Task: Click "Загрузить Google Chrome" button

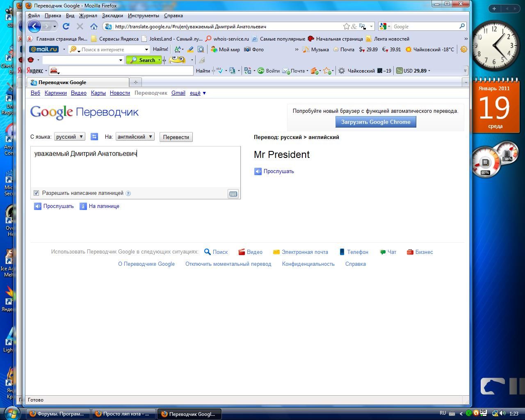Action: coord(376,122)
